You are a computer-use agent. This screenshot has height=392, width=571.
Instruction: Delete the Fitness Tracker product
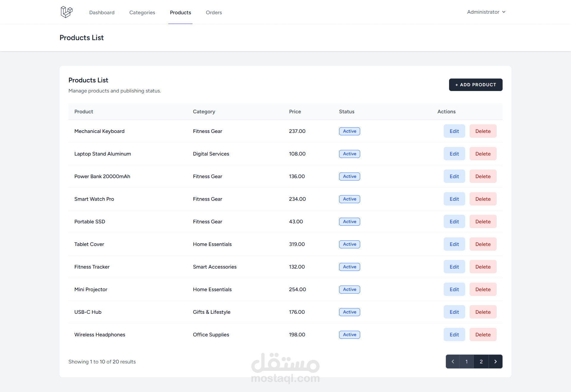(483, 267)
